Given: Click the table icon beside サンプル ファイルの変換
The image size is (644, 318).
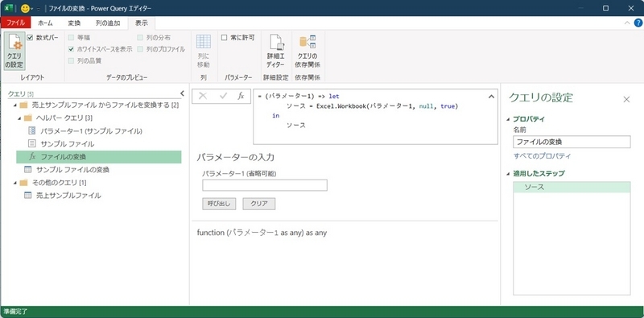Looking at the screenshot, I should (x=28, y=170).
